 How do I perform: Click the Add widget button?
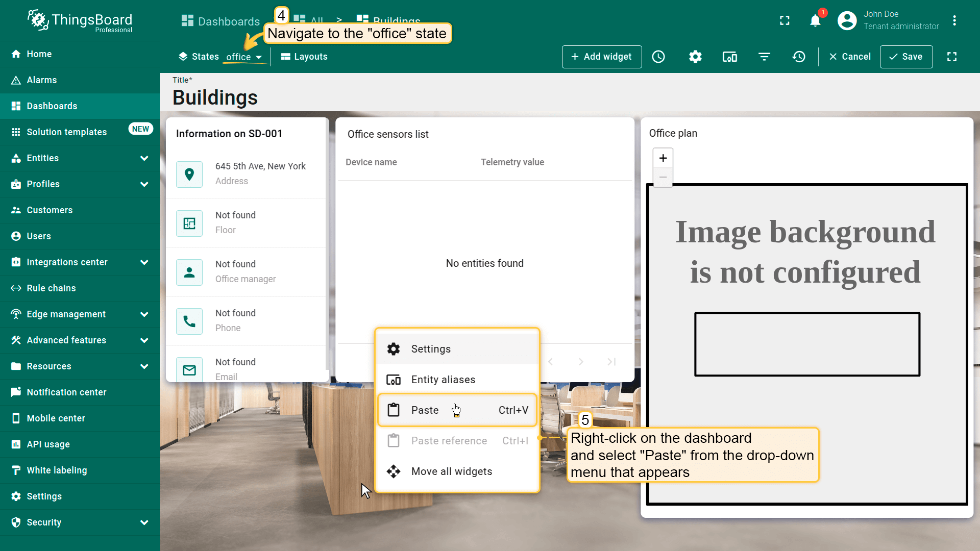coord(601,57)
